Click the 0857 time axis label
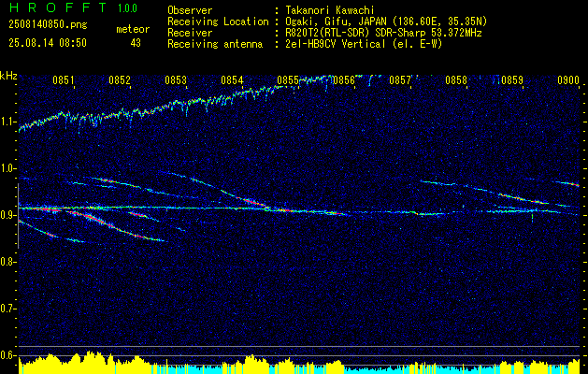The width and height of the screenshot is (588, 374). pos(400,80)
